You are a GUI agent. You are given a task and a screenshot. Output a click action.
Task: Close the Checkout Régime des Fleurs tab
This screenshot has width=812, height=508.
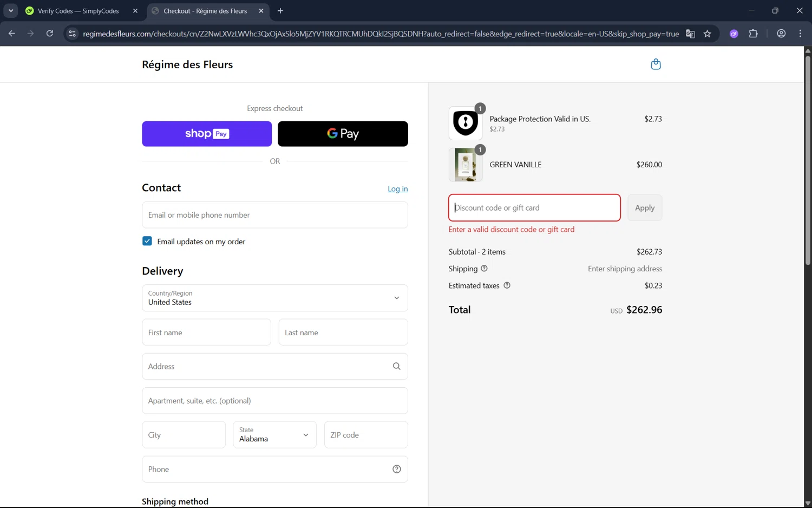pyautogui.click(x=261, y=11)
